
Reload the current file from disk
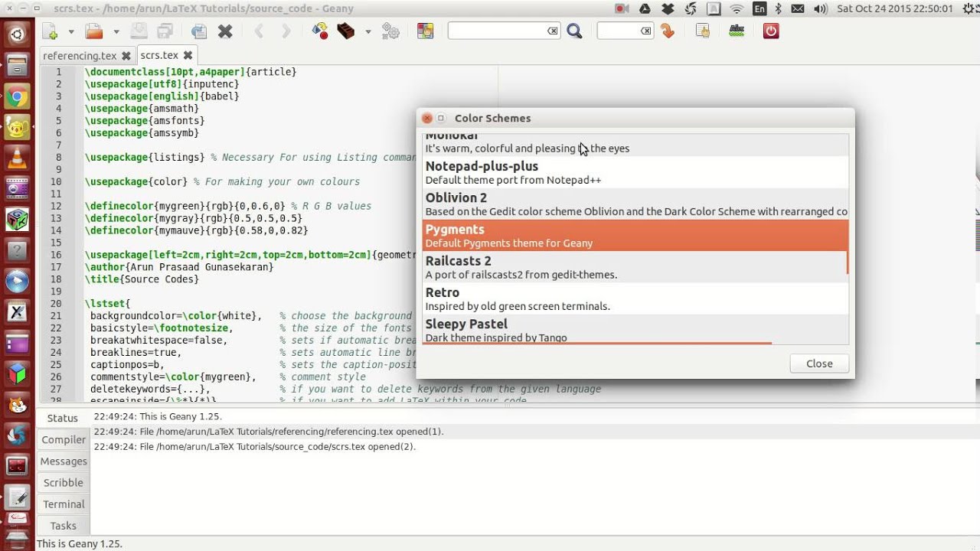[199, 31]
